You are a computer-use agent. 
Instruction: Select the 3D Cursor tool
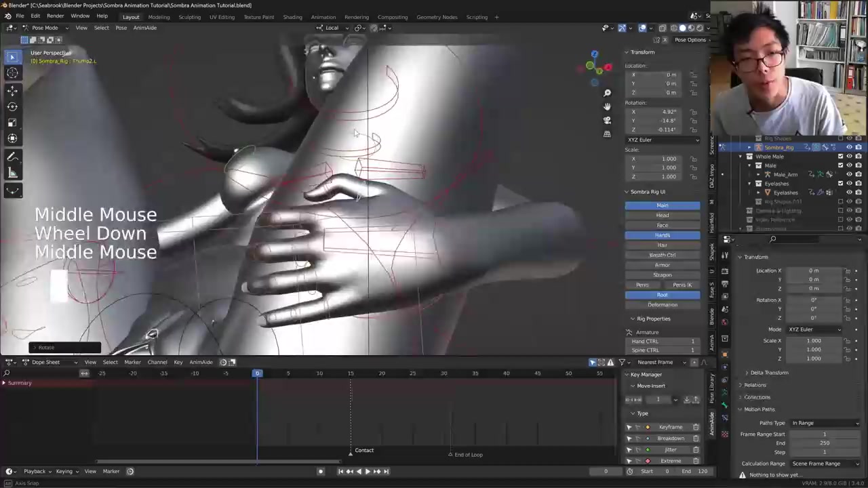pyautogui.click(x=12, y=73)
